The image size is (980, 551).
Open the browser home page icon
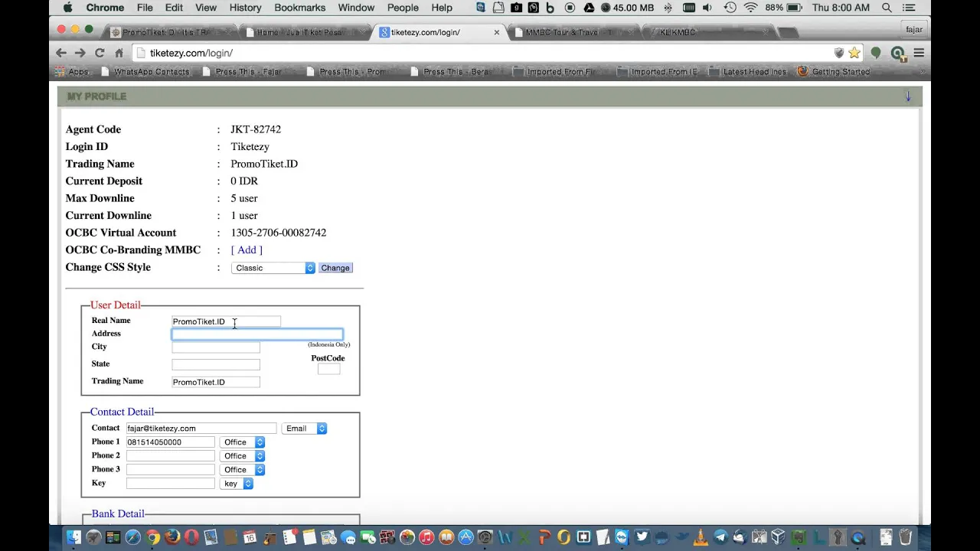click(x=119, y=53)
